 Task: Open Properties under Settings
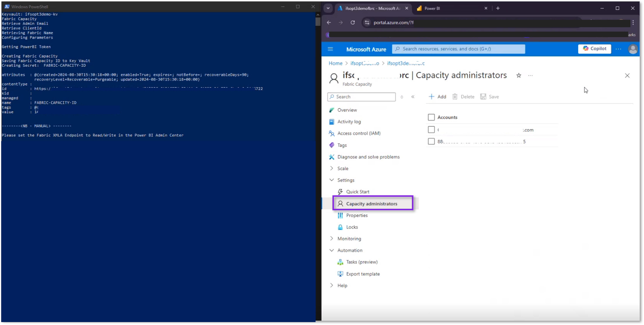coord(357,215)
